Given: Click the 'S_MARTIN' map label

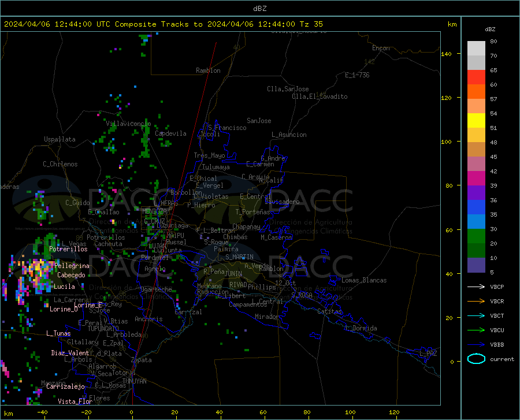Looking at the screenshot, I should [239, 257].
